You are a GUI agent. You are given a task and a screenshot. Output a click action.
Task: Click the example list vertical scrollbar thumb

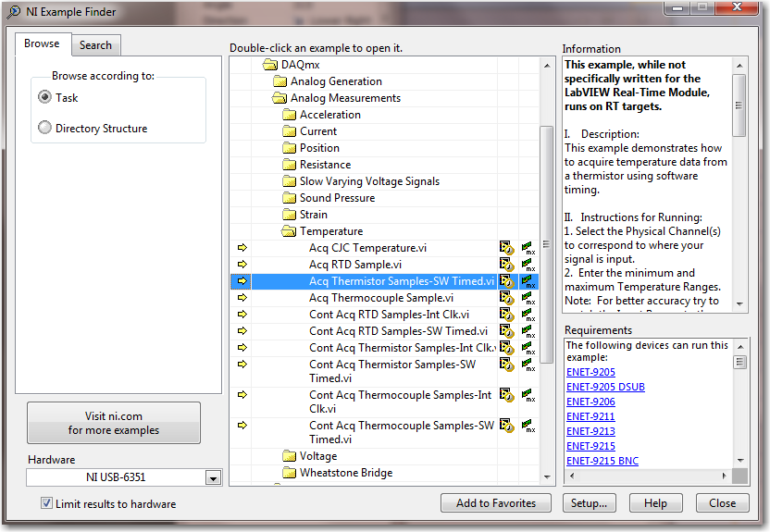(x=547, y=244)
